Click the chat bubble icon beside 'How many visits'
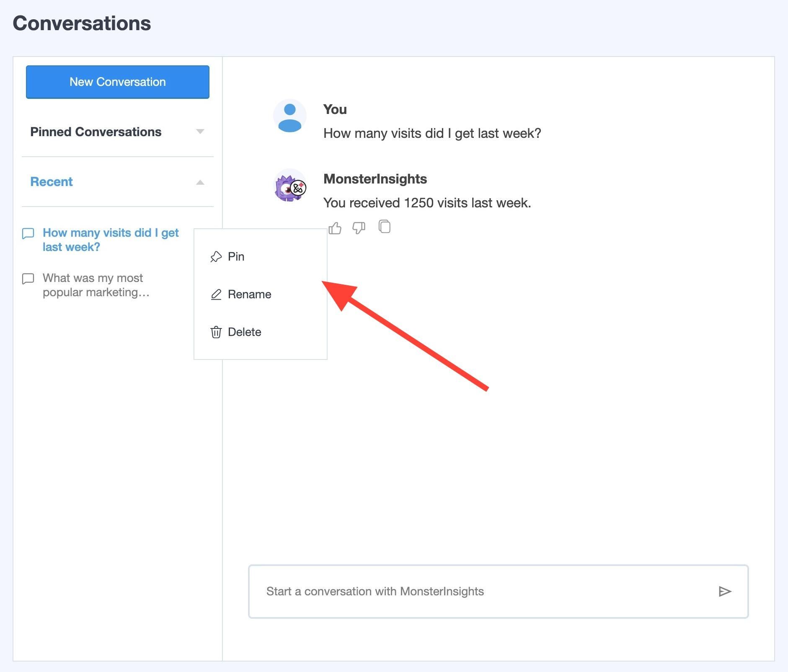 click(x=28, y=233)
